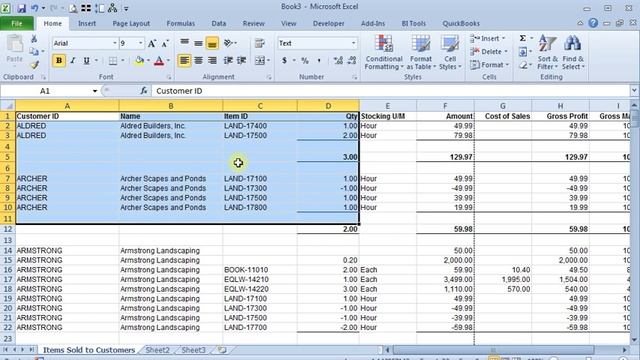
Task: Click the Insert Function fx icon
Action: click(144, 91)
